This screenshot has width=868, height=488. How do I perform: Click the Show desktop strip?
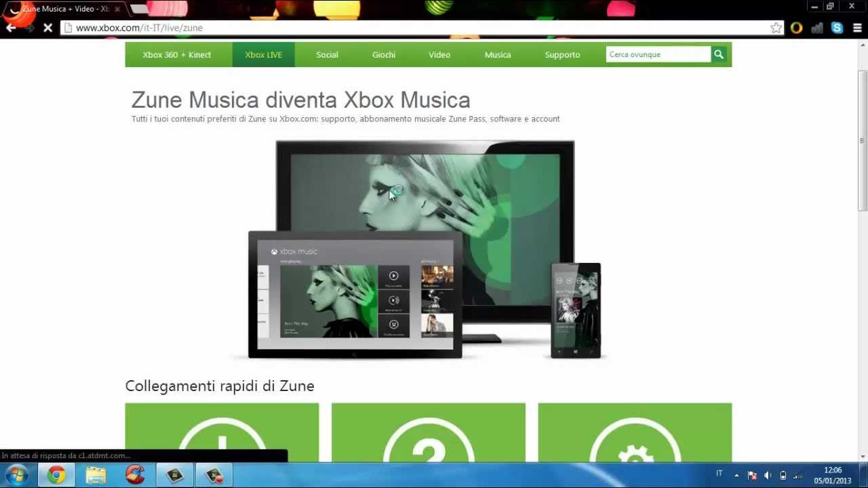coord(863,475)
